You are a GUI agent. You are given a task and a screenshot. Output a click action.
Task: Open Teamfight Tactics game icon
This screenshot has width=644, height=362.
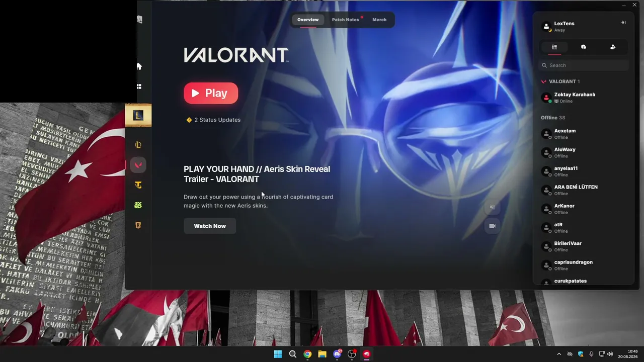click(138, 185)
